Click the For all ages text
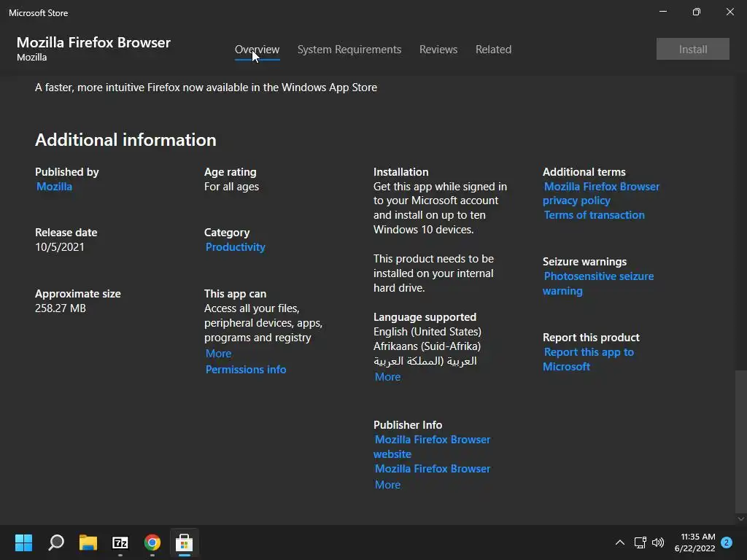 tap(231, 187)
